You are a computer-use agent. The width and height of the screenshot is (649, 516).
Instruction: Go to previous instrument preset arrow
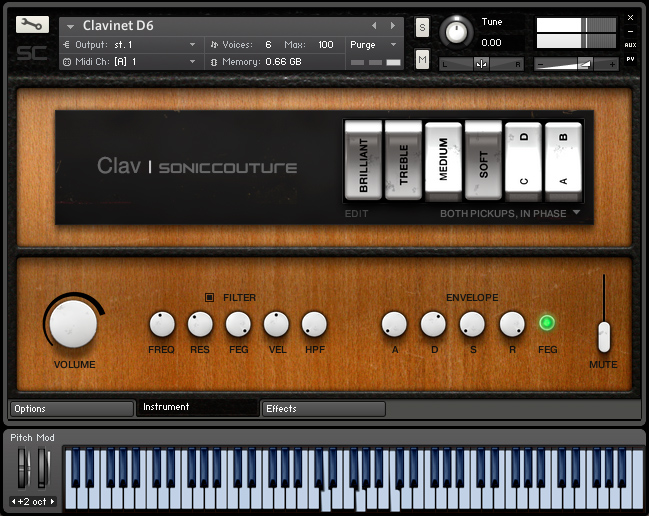[x=374, y=26]
